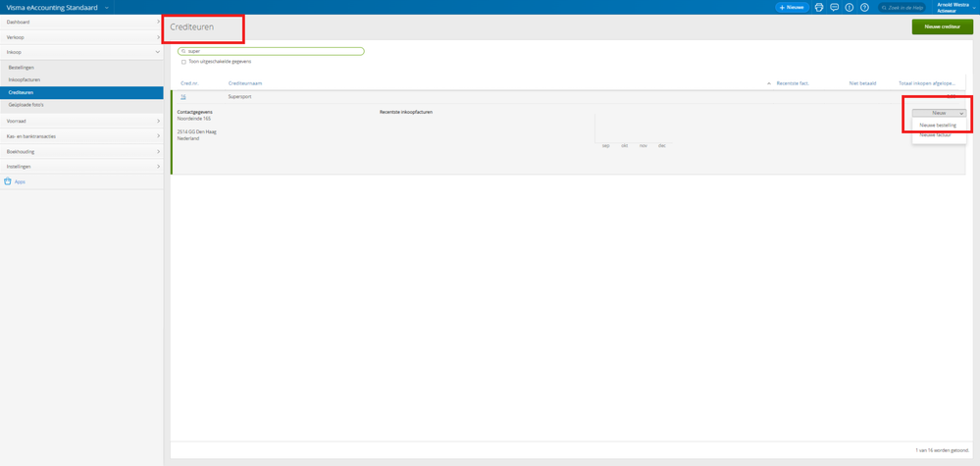This screenshot has height=466, width=980.
Task: Expand the Verkoop menu section
Action: click(x=81, y=37)
